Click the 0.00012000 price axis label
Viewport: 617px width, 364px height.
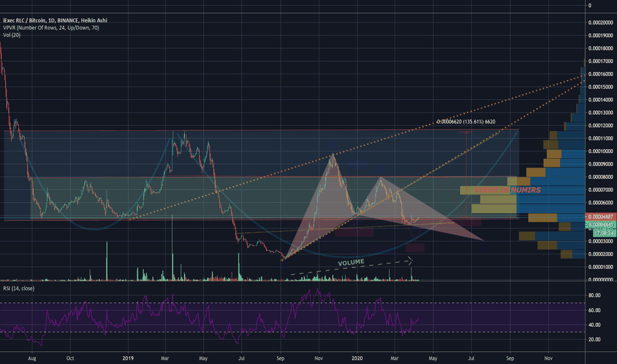[x=600, y=126]
